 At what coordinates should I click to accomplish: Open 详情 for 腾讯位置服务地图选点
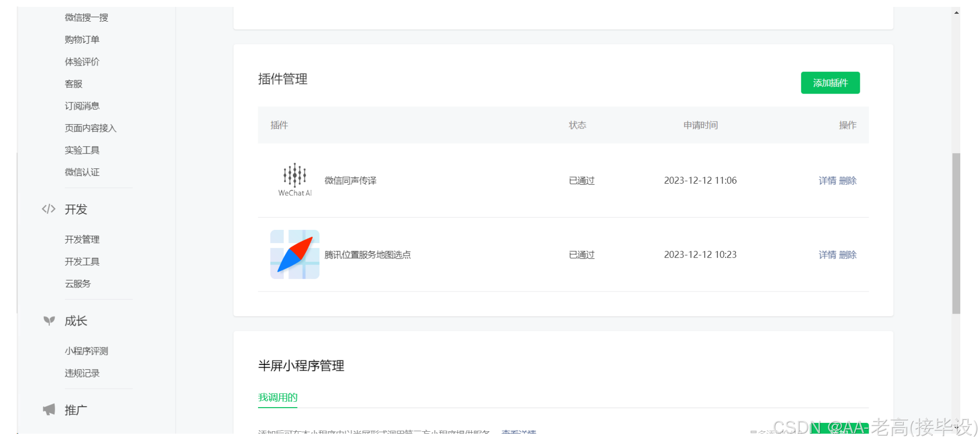point(827,255)
